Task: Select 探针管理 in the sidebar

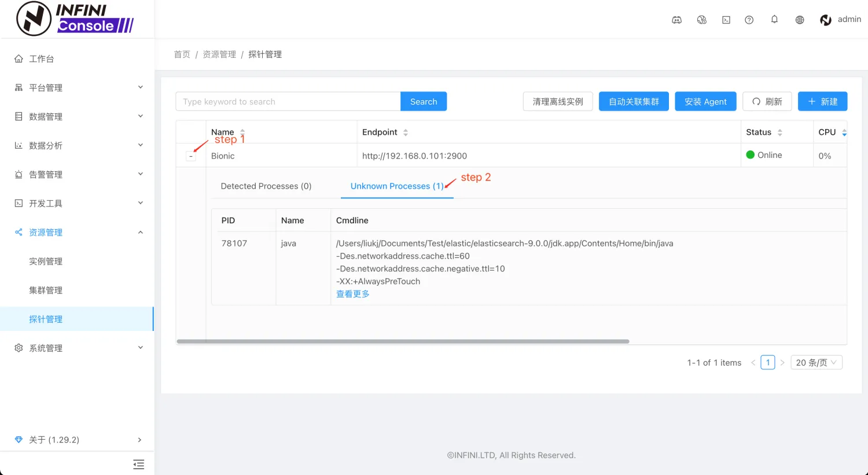Action: 77,319
